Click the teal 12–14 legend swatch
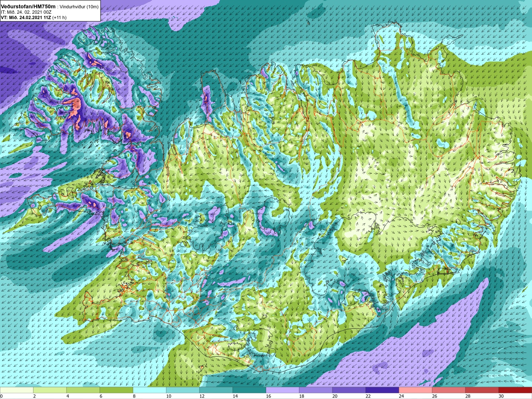The height and width of the screenshot is (399, 532). tap(216, 391)
